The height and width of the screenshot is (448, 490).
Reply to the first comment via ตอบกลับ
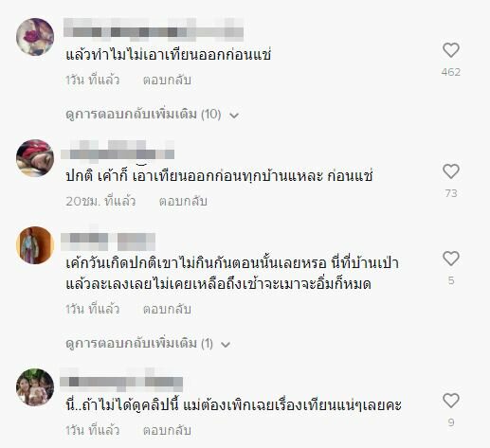167,80
